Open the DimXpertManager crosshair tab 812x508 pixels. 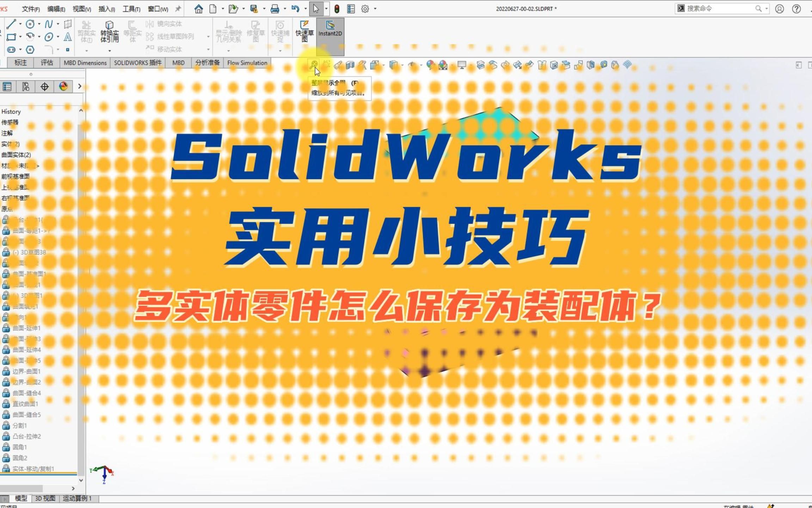pyautogui.click(x=44, y=86)
